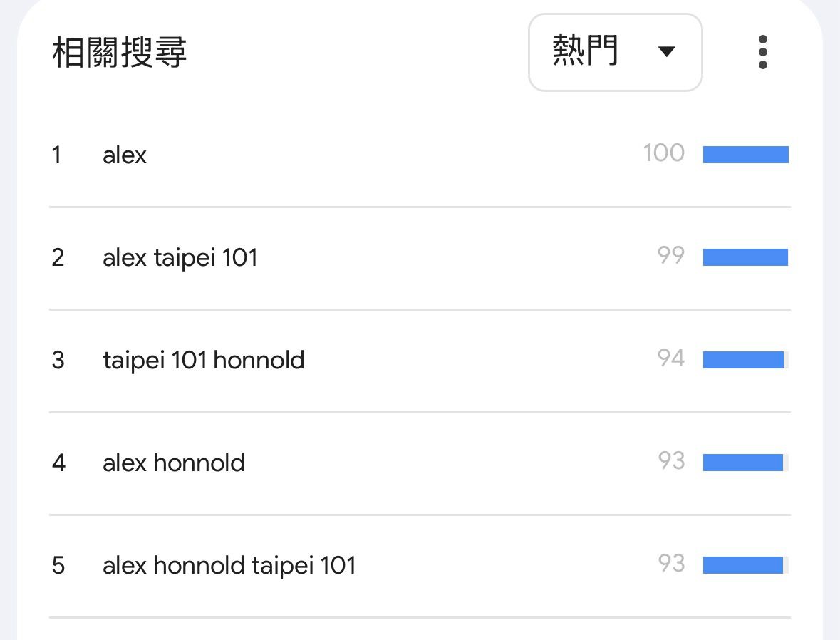Click the bar for "alex honnold taipei 101"
Image resolution: width=840 pixels, height=640 pixels.
click(x=743, y=565)
